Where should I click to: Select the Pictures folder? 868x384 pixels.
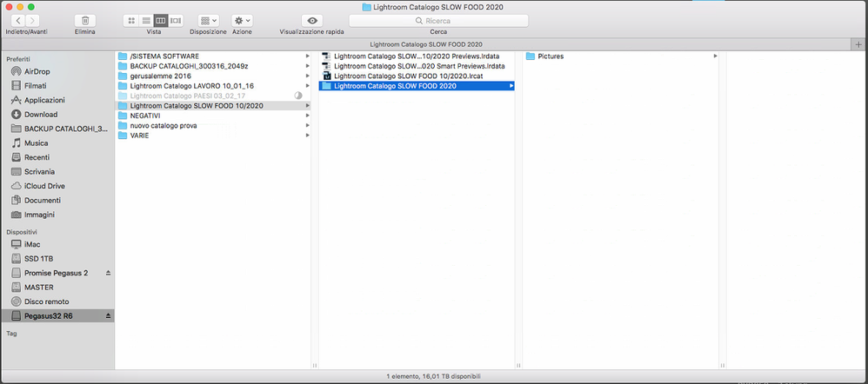620,56
